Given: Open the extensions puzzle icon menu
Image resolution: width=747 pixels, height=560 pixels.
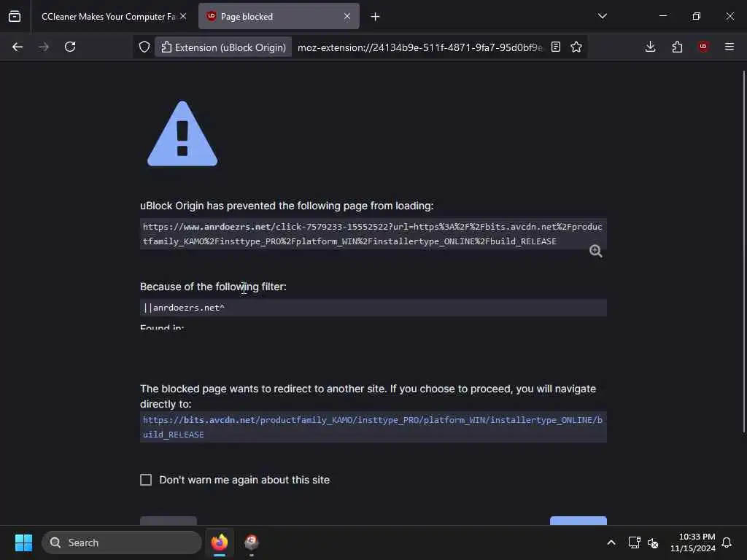Looking at the screenshot, I should [677, 47].
